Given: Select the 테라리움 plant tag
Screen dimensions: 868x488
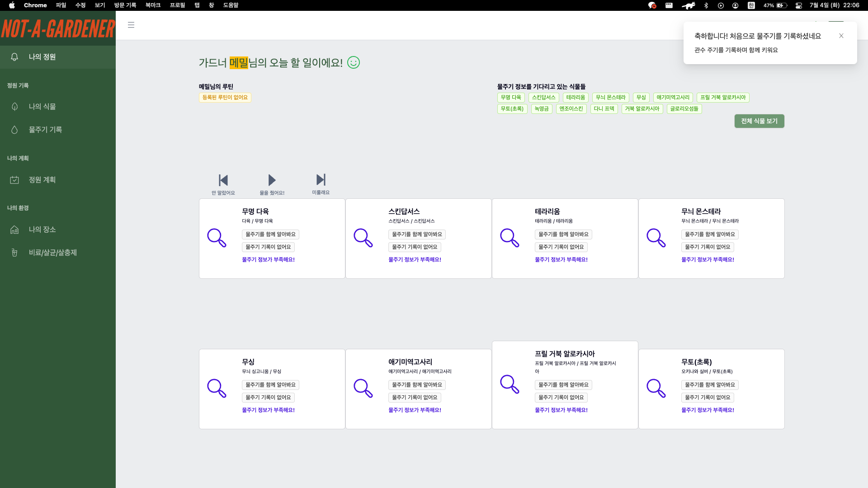Looking at the screenshot, I should [576, 98].
